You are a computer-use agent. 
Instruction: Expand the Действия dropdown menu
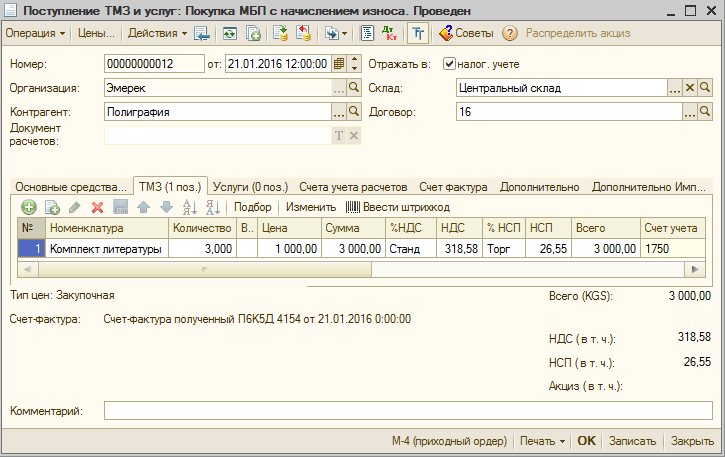click(157, 33)
